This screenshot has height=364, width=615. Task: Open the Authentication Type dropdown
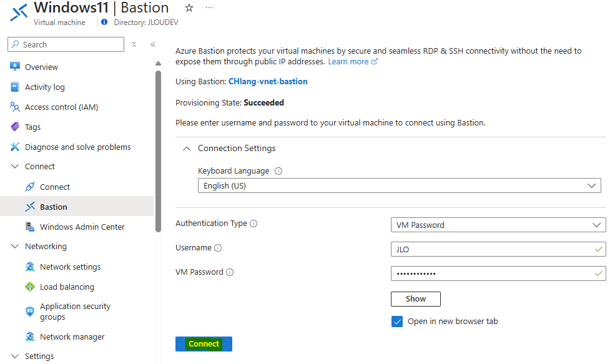point(498,225)
